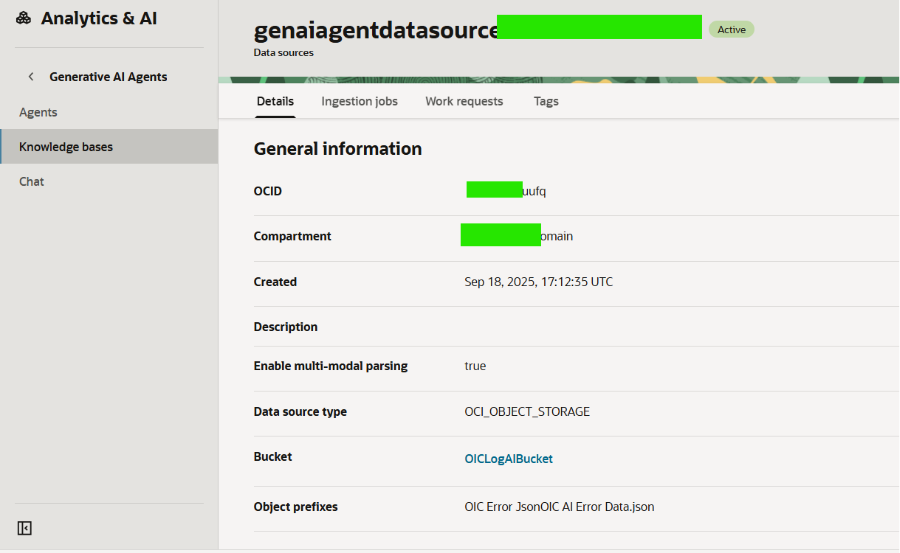This screenshot has width=900, height=553.
Task: Click the Data source type label
Action: (300, 411)
